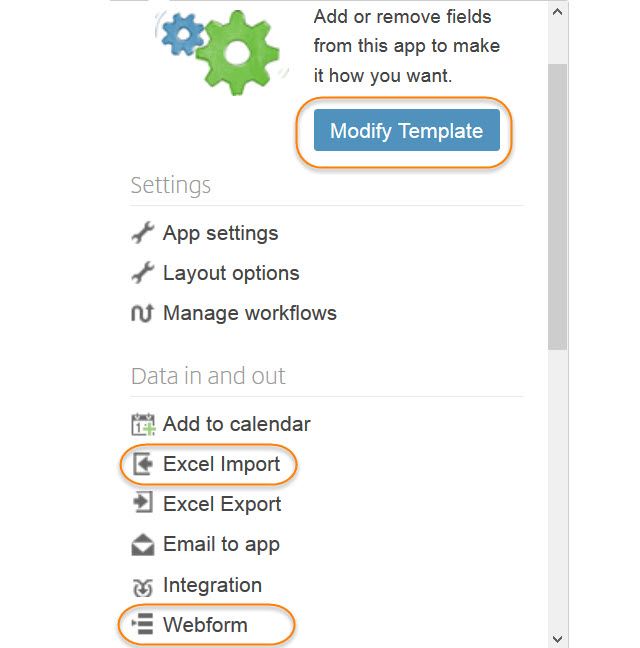
Task: Open App settings link
Action: pos(220,233)
